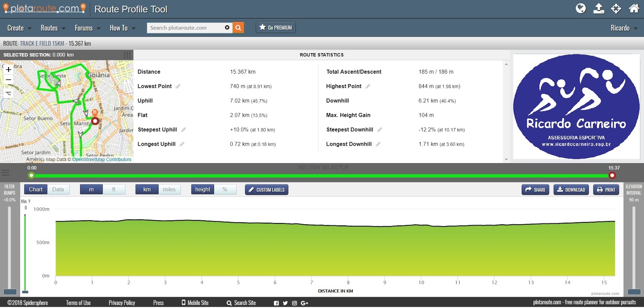The image size is (644, 308).
Task: Click the section selector end handle
Action: [x=612, y=175]
